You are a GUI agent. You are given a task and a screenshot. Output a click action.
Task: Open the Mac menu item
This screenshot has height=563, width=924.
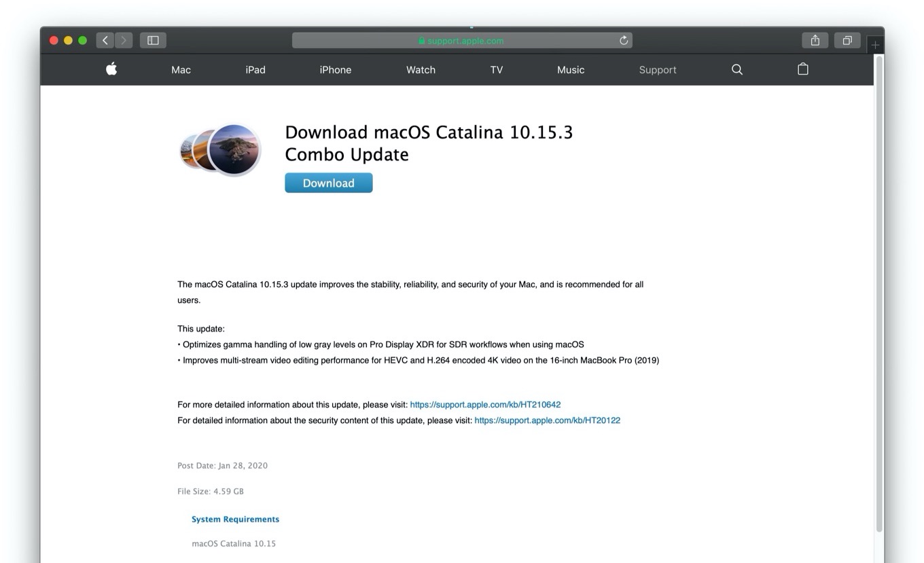(x=181, y=70)
